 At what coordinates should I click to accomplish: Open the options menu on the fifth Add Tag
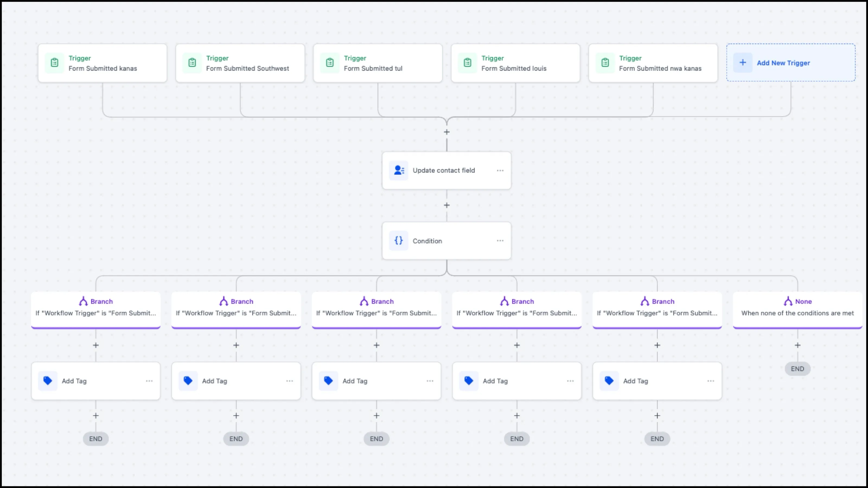[711, 381]
